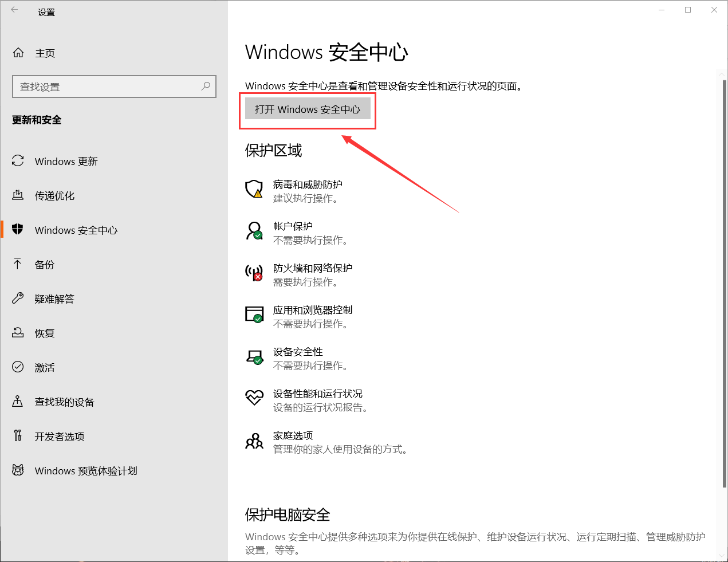Click the firewall and network protection icon

click(x=254, y=273)
